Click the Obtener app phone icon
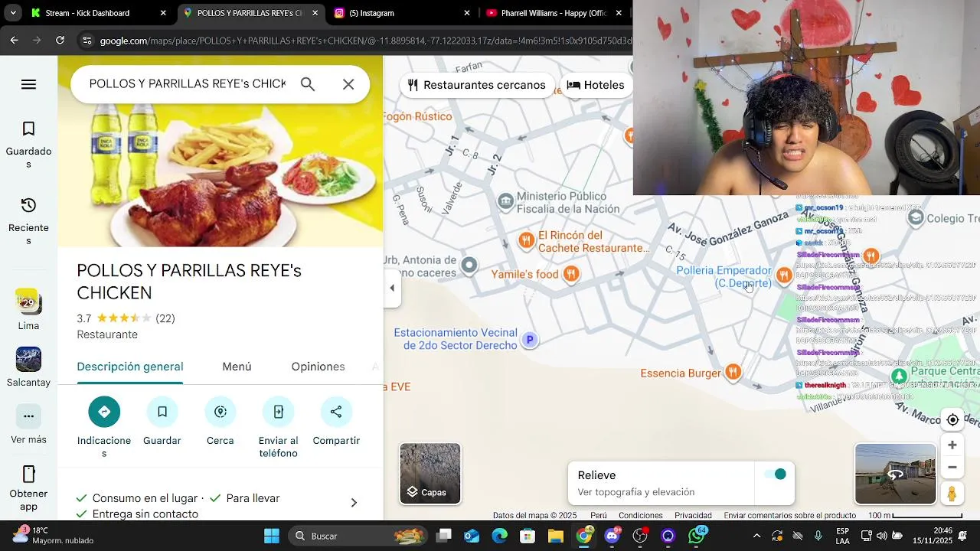Image resolution: width=980 pixels, height=551 pixels. pyautogui.click(x=28, y=474)
